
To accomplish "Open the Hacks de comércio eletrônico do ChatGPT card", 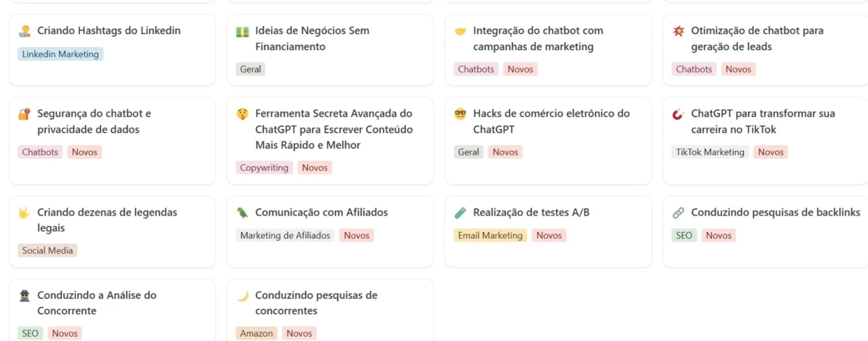I will coord(551,122).
